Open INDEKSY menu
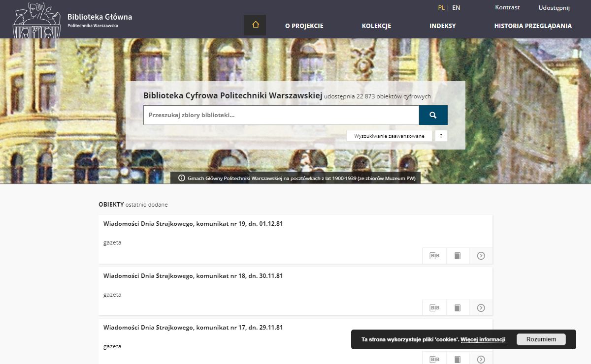The height and width of the screenshot is (364, 591). click(443, 26)
